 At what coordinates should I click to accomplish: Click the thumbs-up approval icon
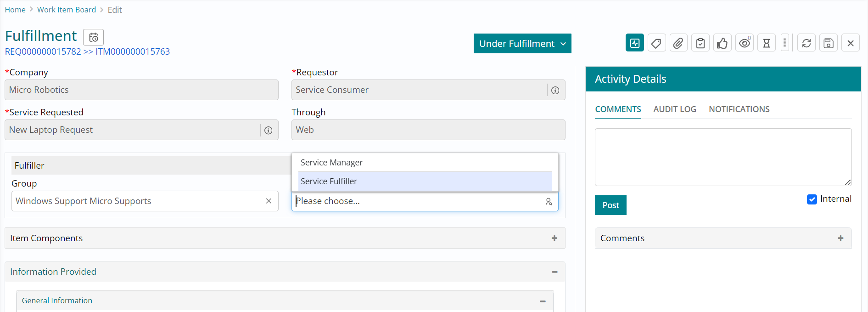pos(722,43)
